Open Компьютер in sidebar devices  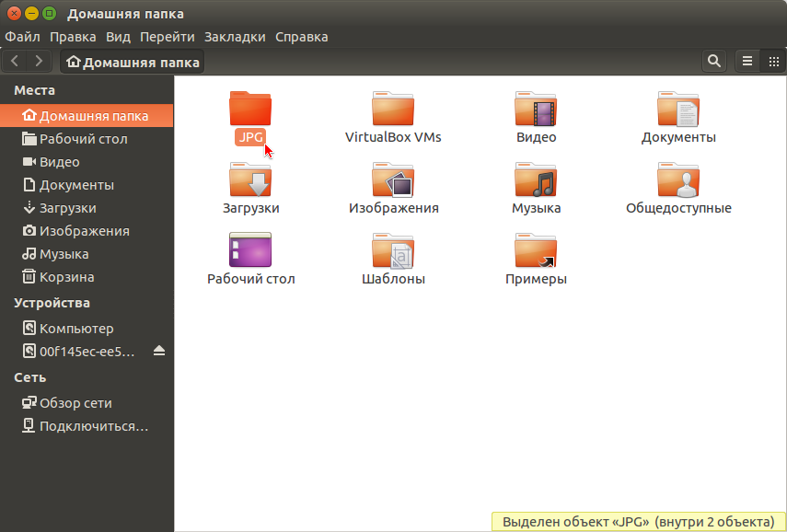click(x=87, y=329)
